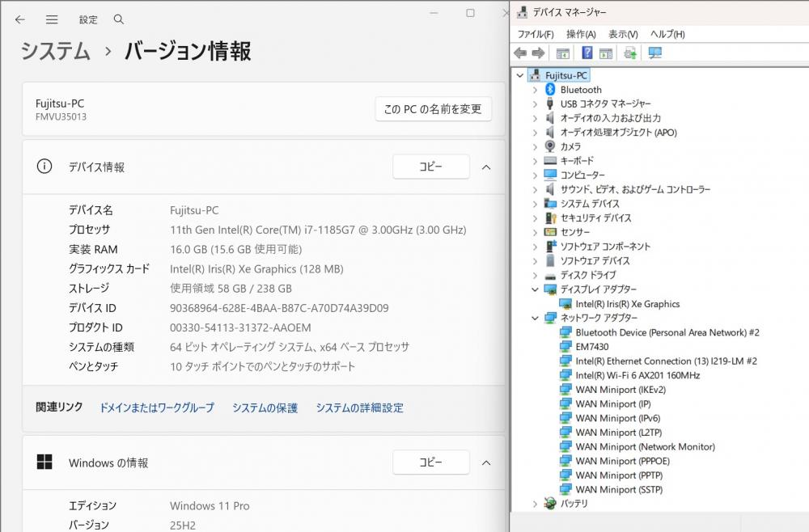This screenshot has height=532, width=809.
Task: Select the EM7430 network adapter
Action: coord(592,346)
